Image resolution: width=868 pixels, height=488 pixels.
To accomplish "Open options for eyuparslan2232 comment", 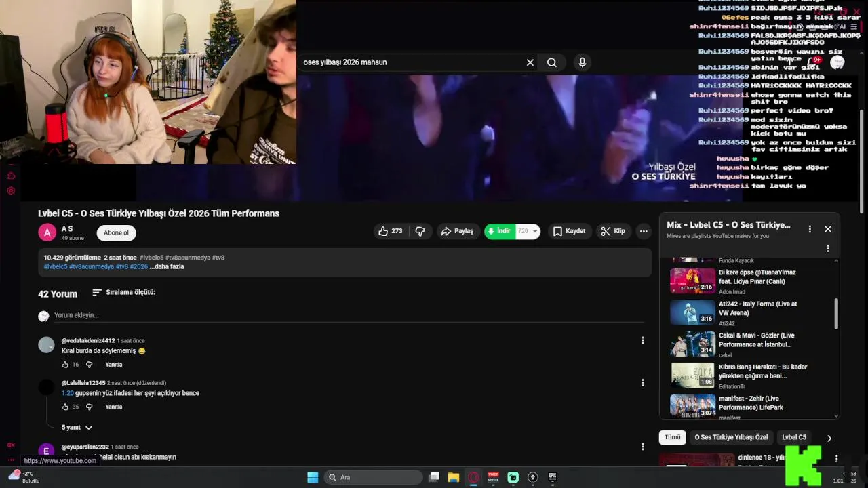I will click(x=642, y=446).
